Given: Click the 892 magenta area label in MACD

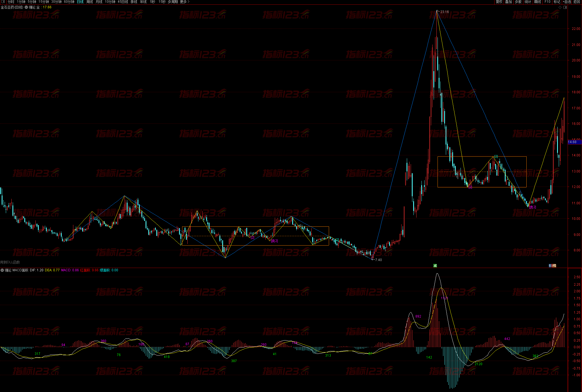Looking at the screenshot, I should (418, 316).
